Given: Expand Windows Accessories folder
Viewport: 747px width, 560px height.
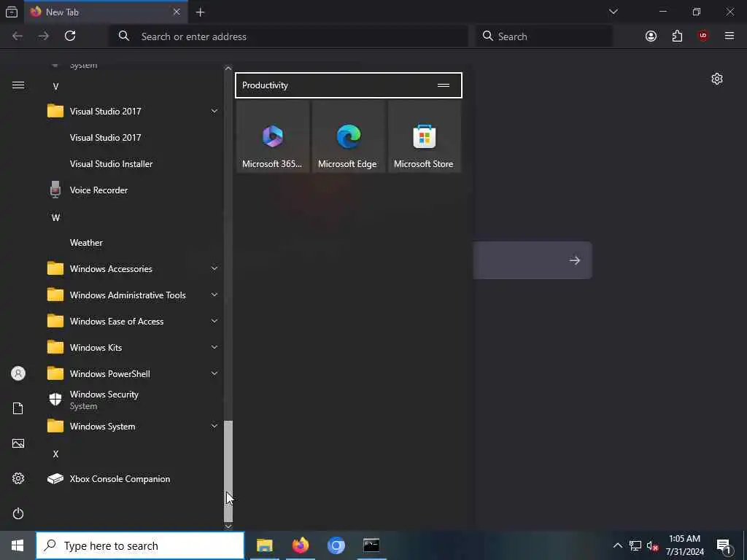Looking at the screenshot, I should pos(133,269).
